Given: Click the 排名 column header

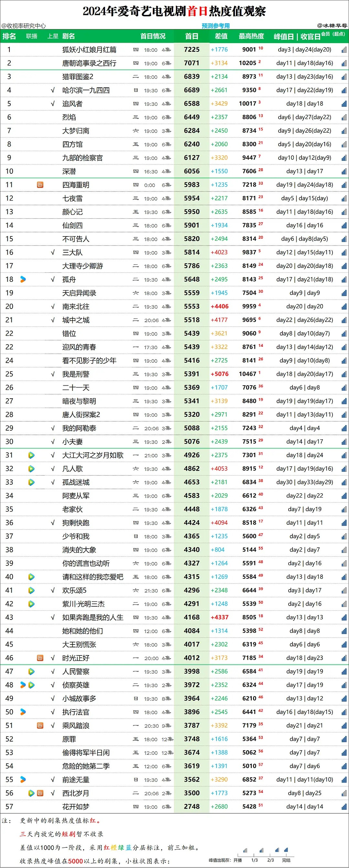Looking at the screenshot, I should click(9, 36).
